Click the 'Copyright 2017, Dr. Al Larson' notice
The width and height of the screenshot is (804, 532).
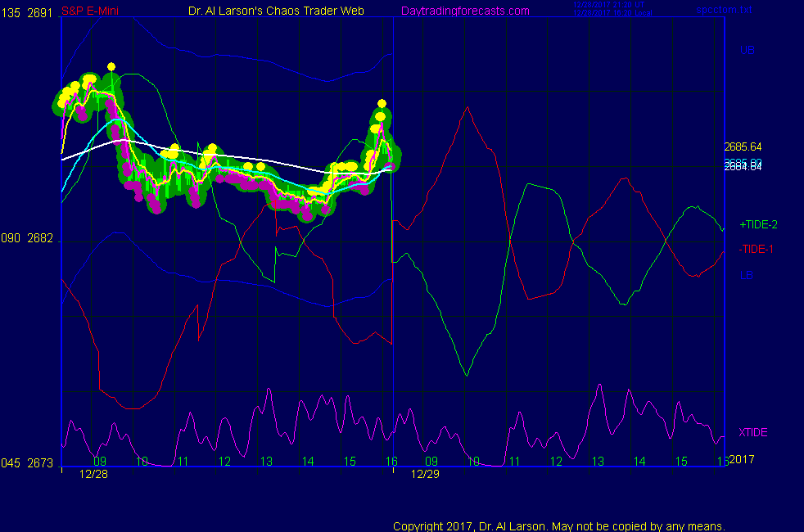point(559,526)
